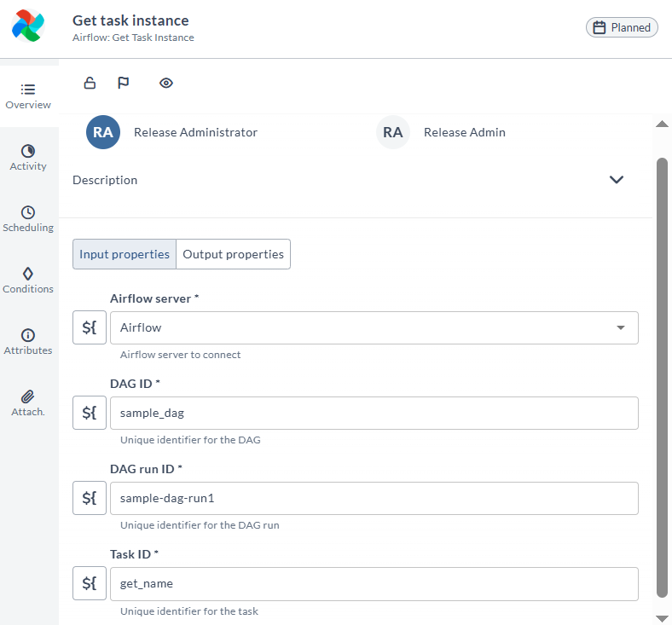Click the variable button beside Airflow server
Viewport: 672px width, 625px height.
point(90,327)
